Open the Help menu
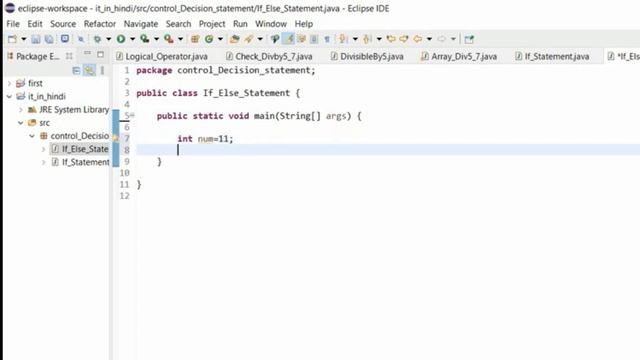Viewport: 640px width, 360px height. click(x=304, y=24)
